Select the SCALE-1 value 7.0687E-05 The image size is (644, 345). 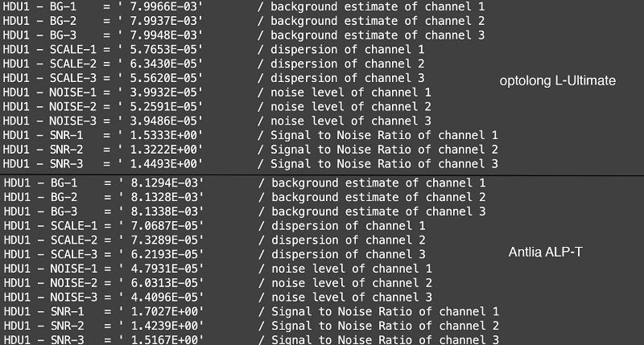point(165,226)
